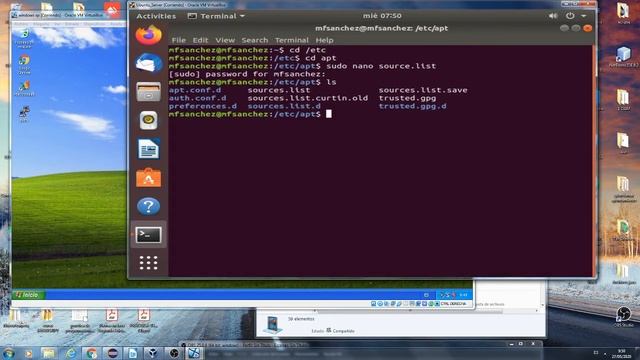The image size is (640, 360).
Task: Open the View menu in Terminal
Action: (x=225, y=40)
